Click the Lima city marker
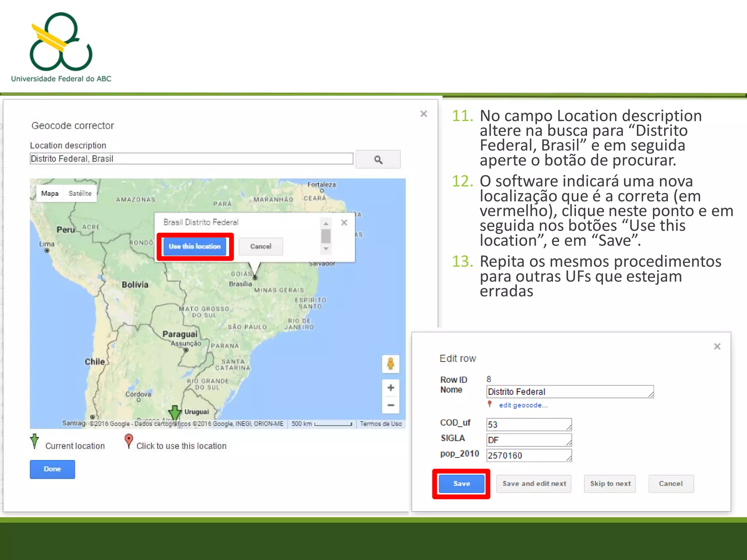 (47, 250)
